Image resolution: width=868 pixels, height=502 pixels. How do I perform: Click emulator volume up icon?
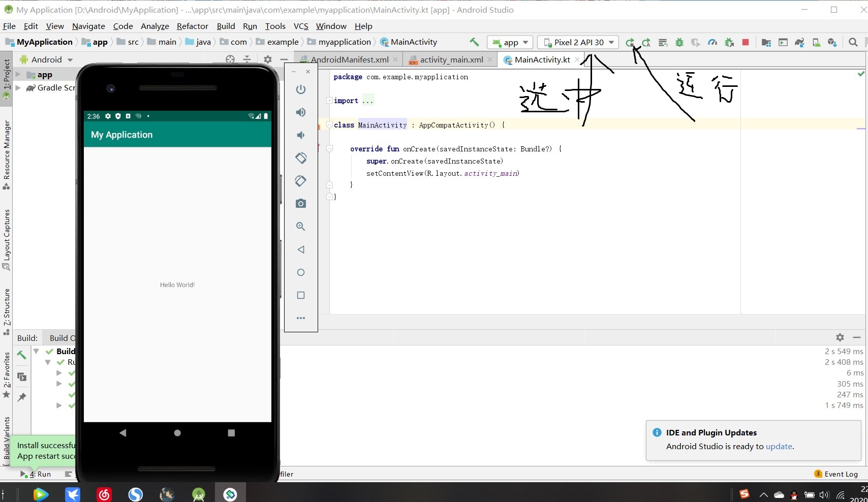[x=301, y=112]
